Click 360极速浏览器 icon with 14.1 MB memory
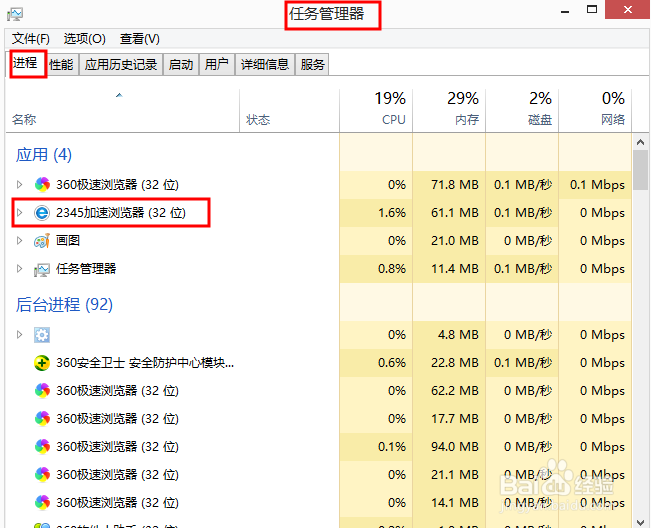This screenshot has width=651, height=528. [x=42, y=503]
